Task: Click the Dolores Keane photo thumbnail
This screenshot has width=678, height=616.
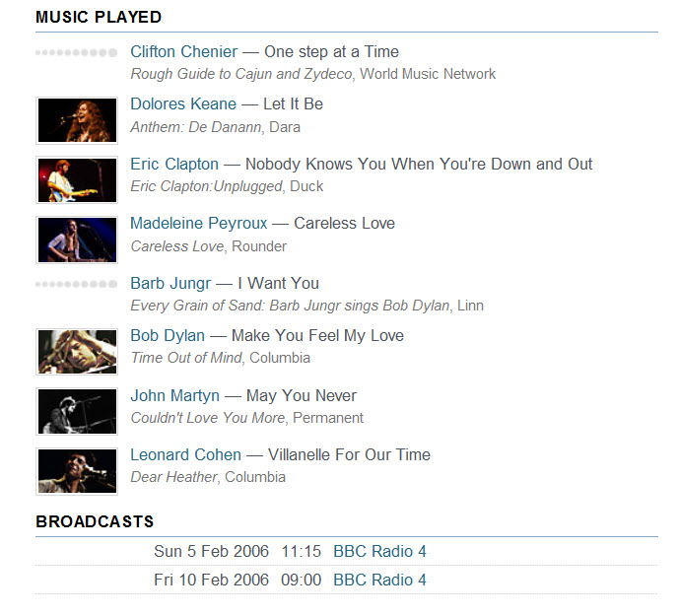Action: coord(77,120)
